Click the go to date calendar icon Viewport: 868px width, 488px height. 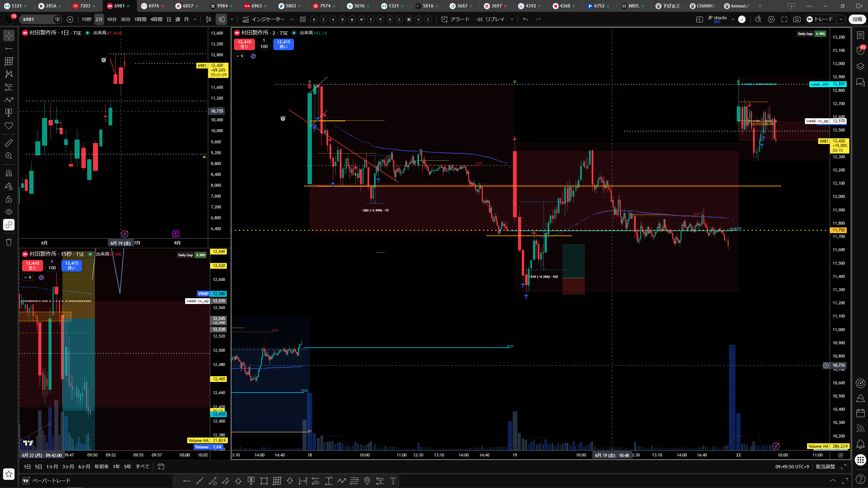161,467
